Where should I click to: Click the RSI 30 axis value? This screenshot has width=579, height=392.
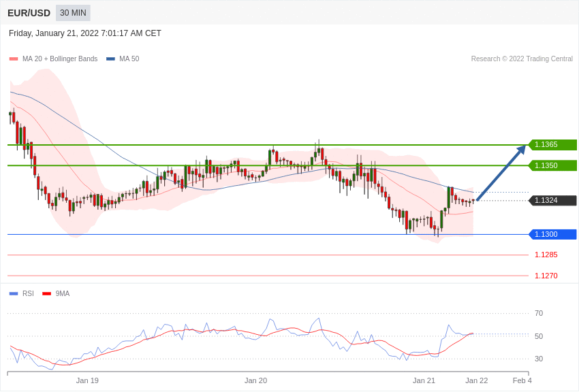(x=539, y=359)
